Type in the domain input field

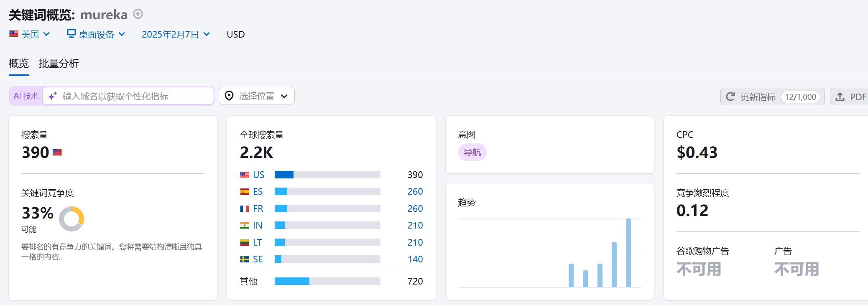134,96
